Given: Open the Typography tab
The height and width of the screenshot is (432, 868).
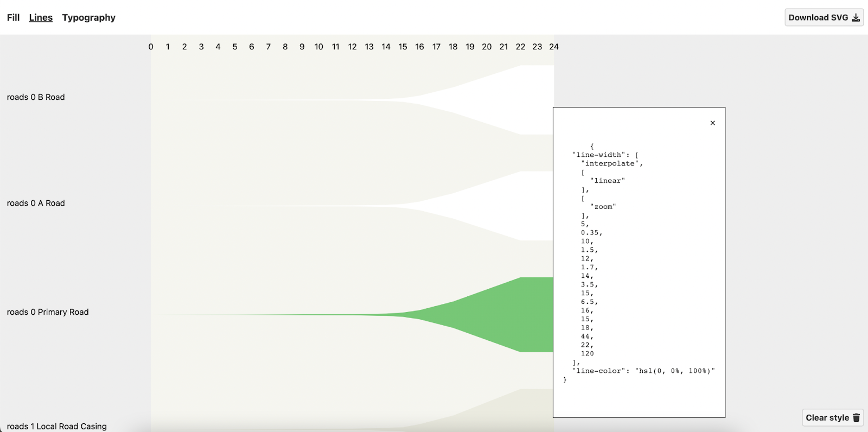Looking at the screenshot, I should [88, 17].
